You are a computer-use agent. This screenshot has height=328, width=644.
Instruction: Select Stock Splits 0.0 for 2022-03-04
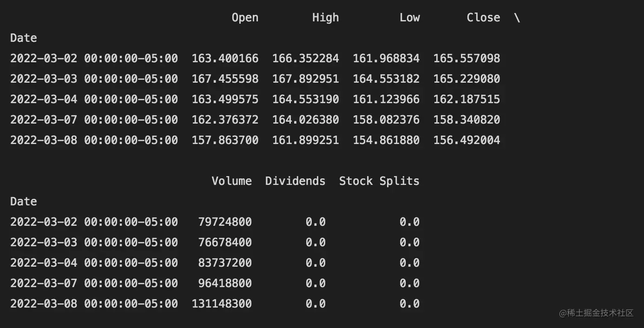click(409, 263)
